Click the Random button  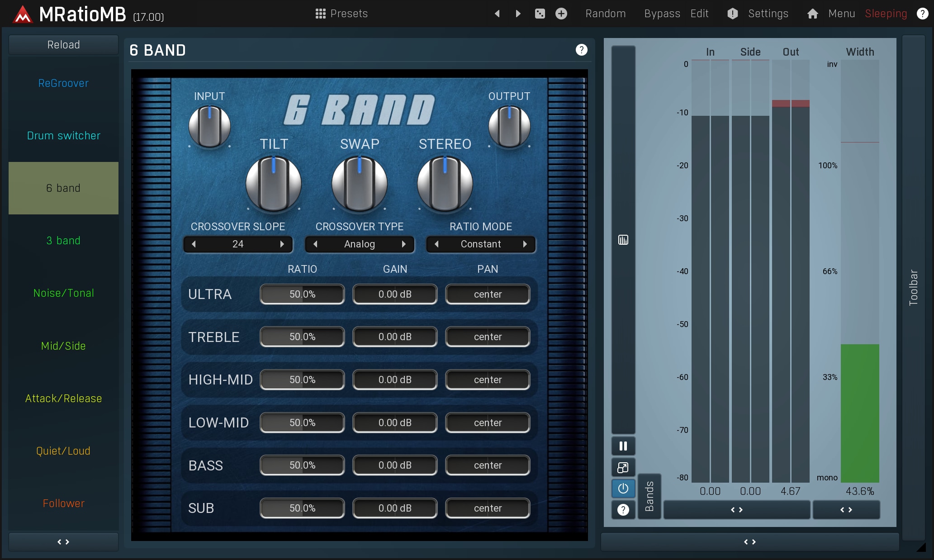pyautogui.click(x=605, y=14)
